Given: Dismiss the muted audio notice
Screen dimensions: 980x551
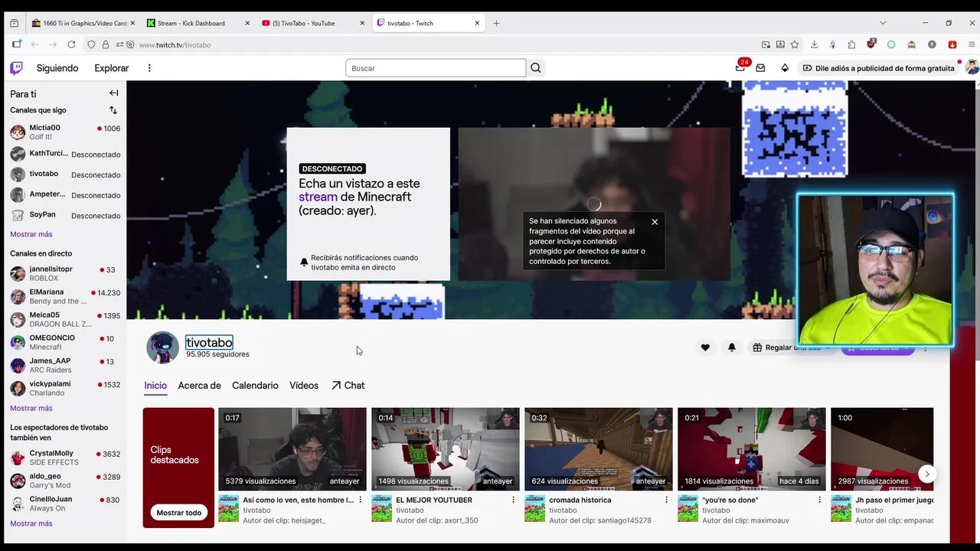Looking at the screenshot, I should point(655,222).
